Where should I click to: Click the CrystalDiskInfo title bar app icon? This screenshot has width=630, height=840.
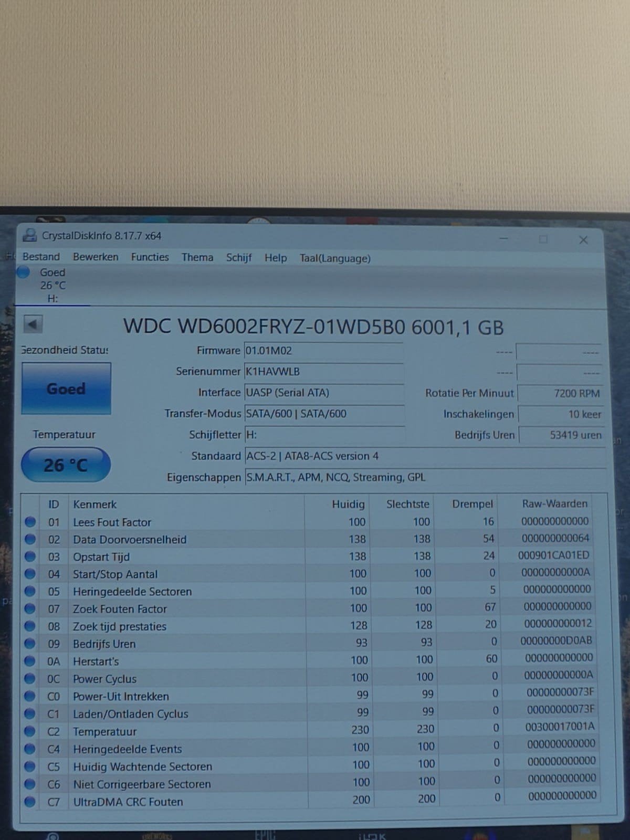pos(30,235)
